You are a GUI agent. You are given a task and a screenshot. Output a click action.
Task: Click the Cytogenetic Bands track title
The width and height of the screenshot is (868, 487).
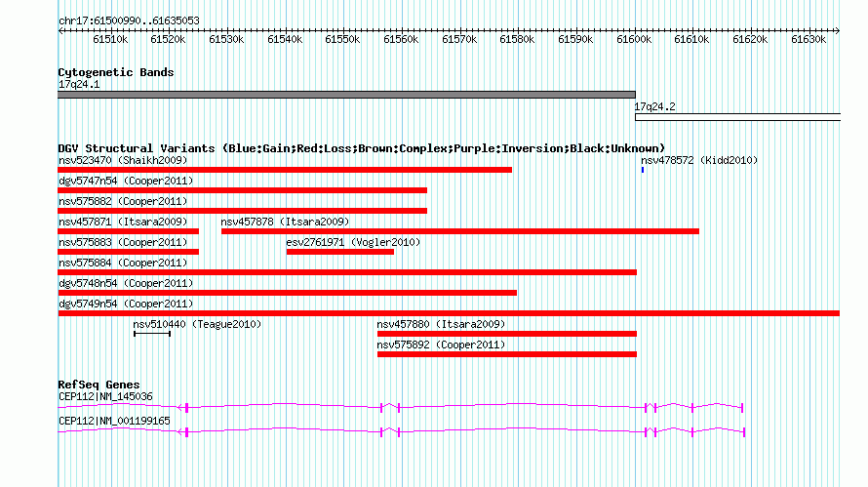click(116, 72)
